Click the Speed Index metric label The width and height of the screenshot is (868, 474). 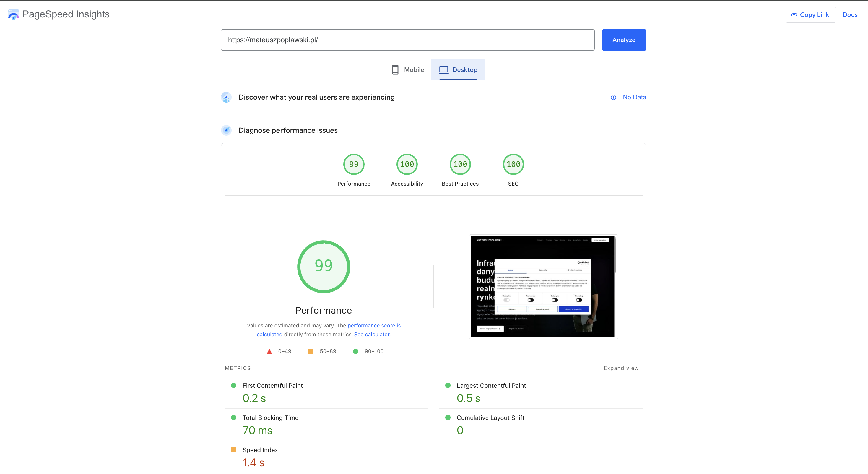(x=260, y=450)
